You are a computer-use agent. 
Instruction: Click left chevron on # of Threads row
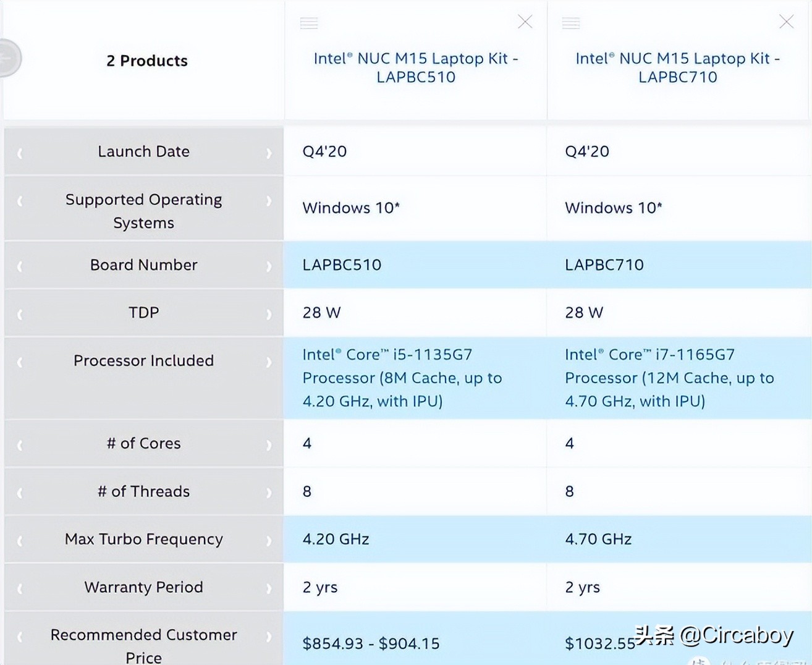coord(20,493)
